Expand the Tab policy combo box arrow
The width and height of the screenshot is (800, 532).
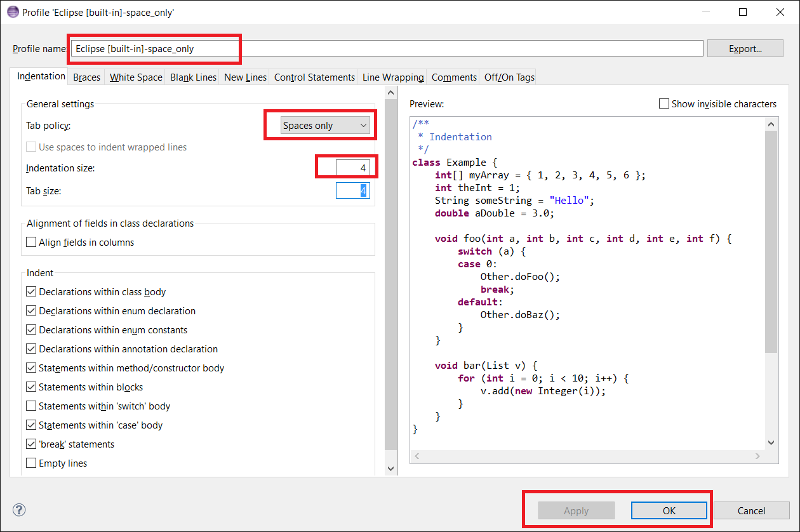363,124
